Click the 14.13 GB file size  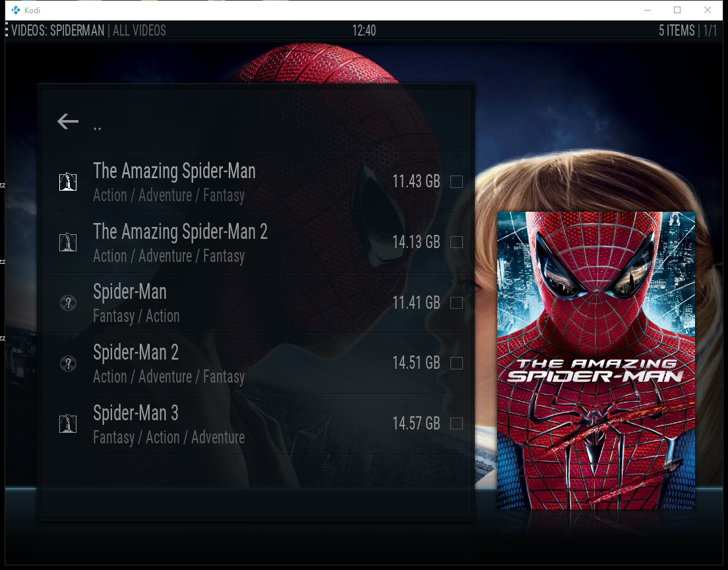(416, 242)
